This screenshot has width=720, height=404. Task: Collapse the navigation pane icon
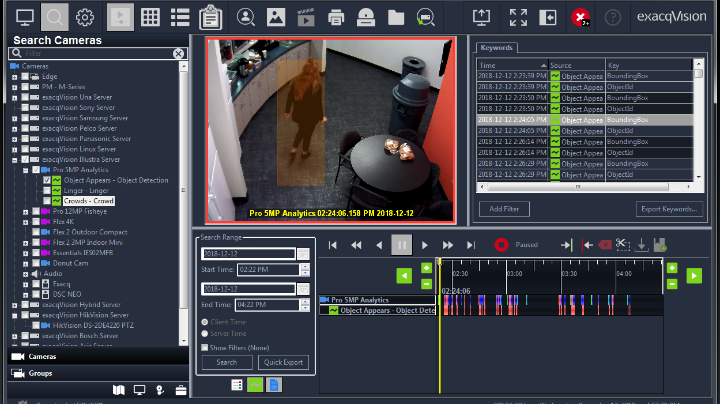pos(548,17)
